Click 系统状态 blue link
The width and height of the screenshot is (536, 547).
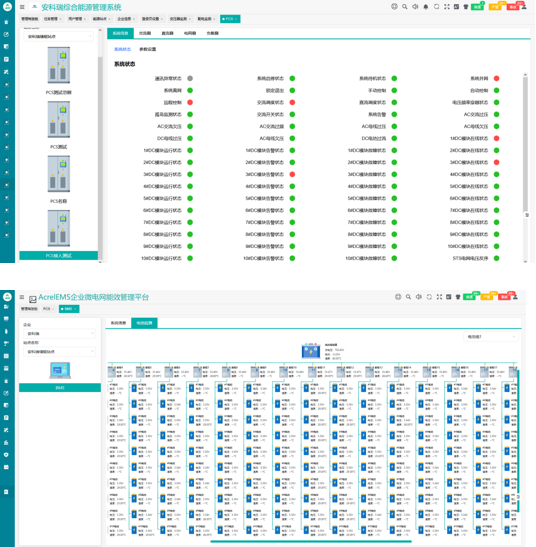tap(122, 49)
